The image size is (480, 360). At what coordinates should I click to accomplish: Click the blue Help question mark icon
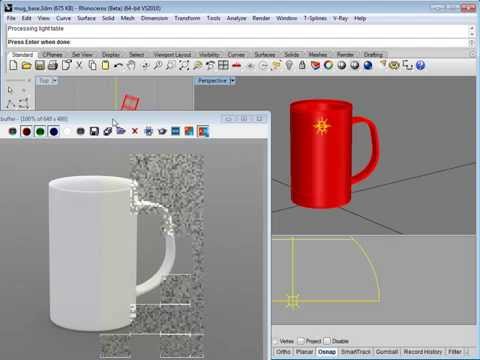[x=421, y=65]
